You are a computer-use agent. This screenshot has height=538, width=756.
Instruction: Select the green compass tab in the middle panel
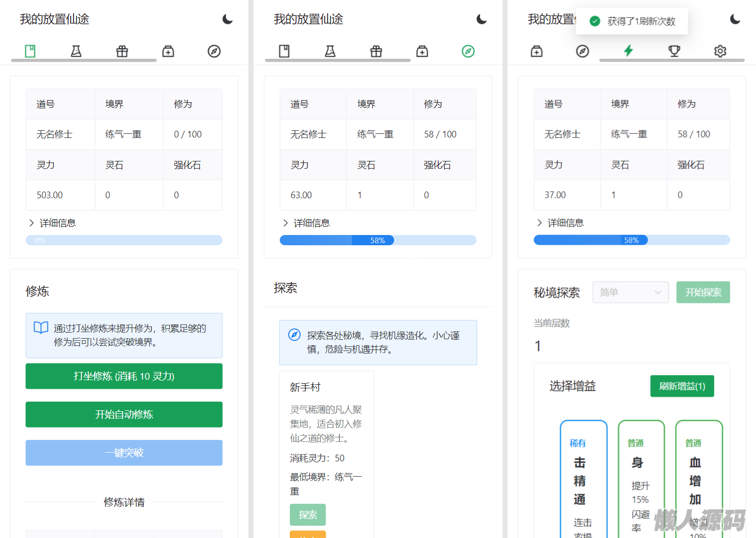468,51
